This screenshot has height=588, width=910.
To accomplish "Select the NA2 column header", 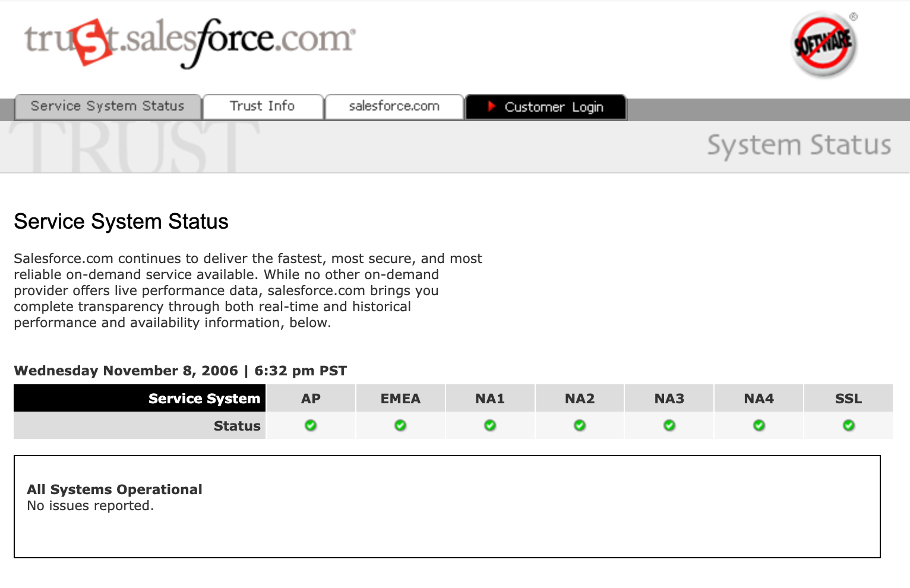I will pyautogui.click(x=580, y=399).
